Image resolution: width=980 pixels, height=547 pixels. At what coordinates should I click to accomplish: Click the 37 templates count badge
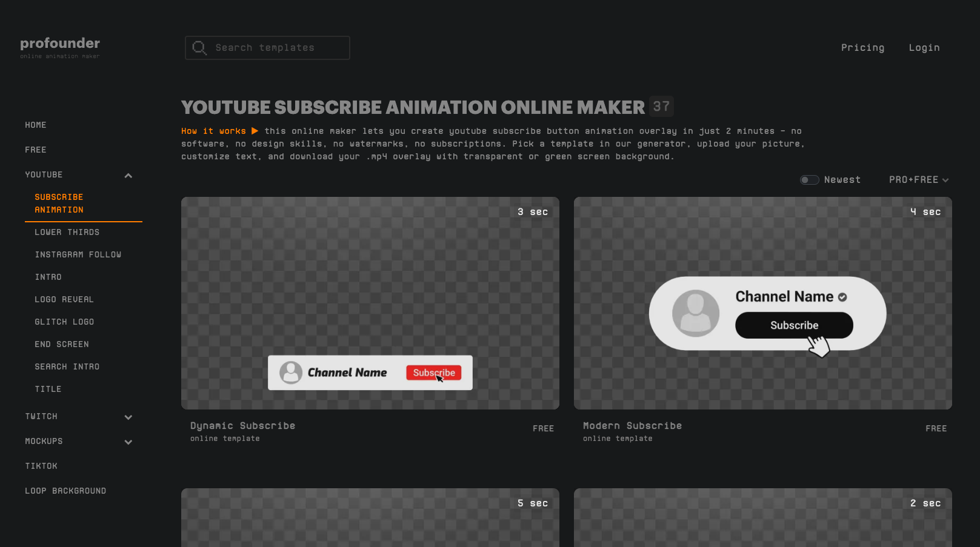(661, 107)
